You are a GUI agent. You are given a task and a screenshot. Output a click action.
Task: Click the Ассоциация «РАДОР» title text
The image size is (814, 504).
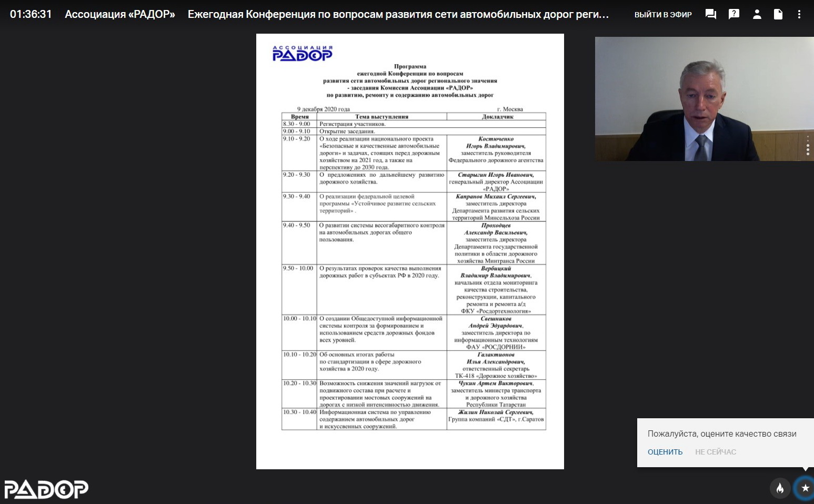pos(120,15)
